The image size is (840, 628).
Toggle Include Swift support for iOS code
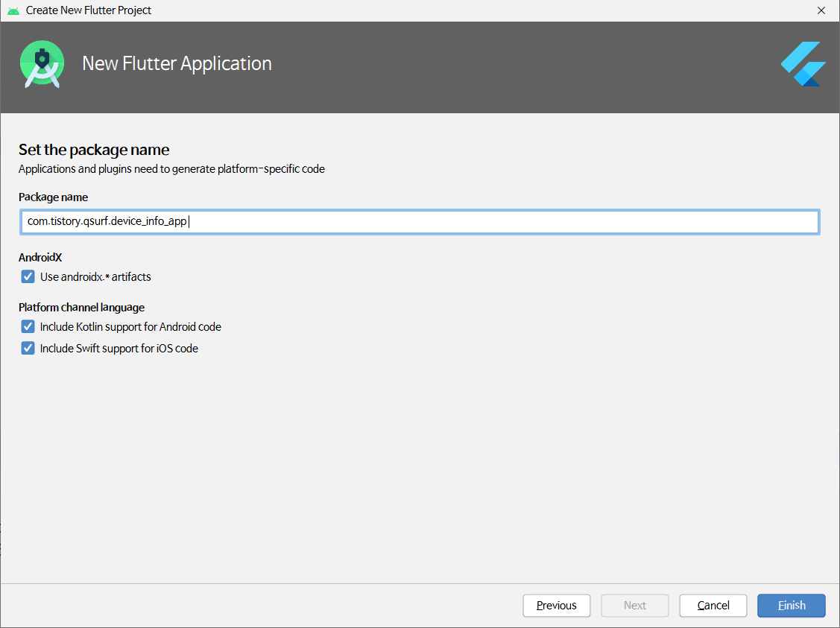pyautogui.click(x=28, y=349)
